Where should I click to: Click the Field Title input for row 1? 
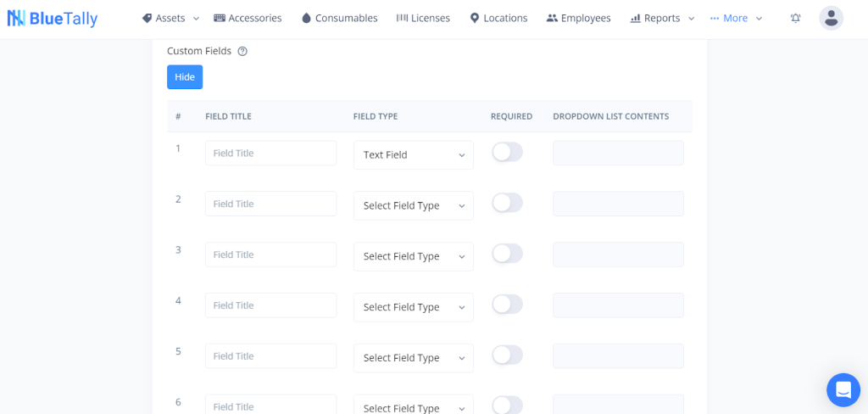pos(270,154)
